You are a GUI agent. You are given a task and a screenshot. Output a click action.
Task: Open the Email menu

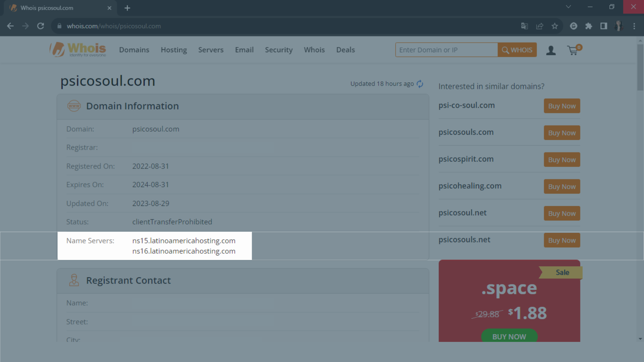click(x=244, y=50)
